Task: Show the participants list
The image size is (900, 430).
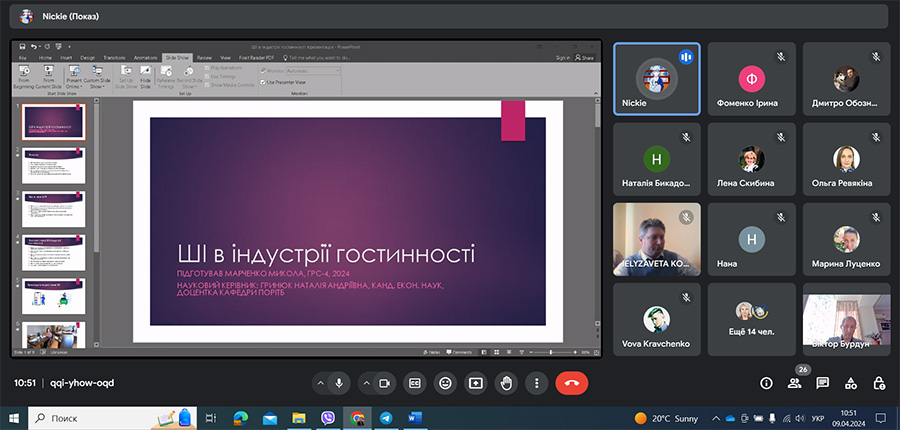Action: tap(794, 383)
